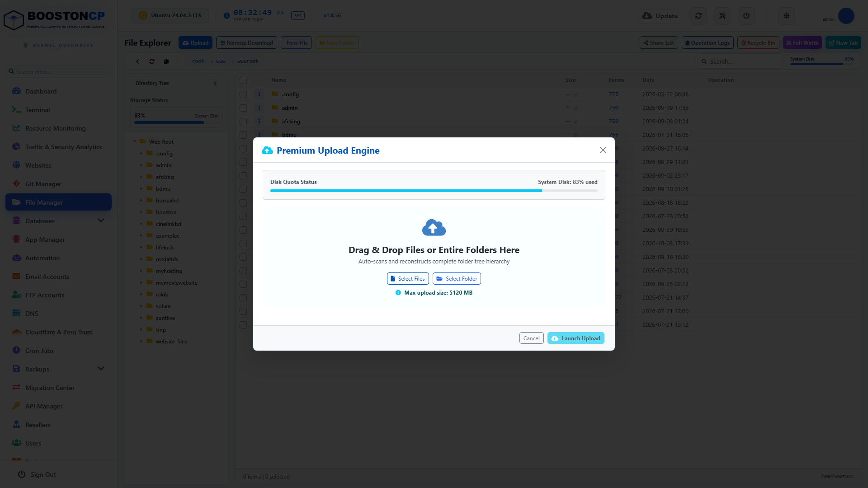Image resolution: width=868 pixels, height=488 pixels.
Task: Open the row actions dots for admin folder
Action: coord(259,108)
